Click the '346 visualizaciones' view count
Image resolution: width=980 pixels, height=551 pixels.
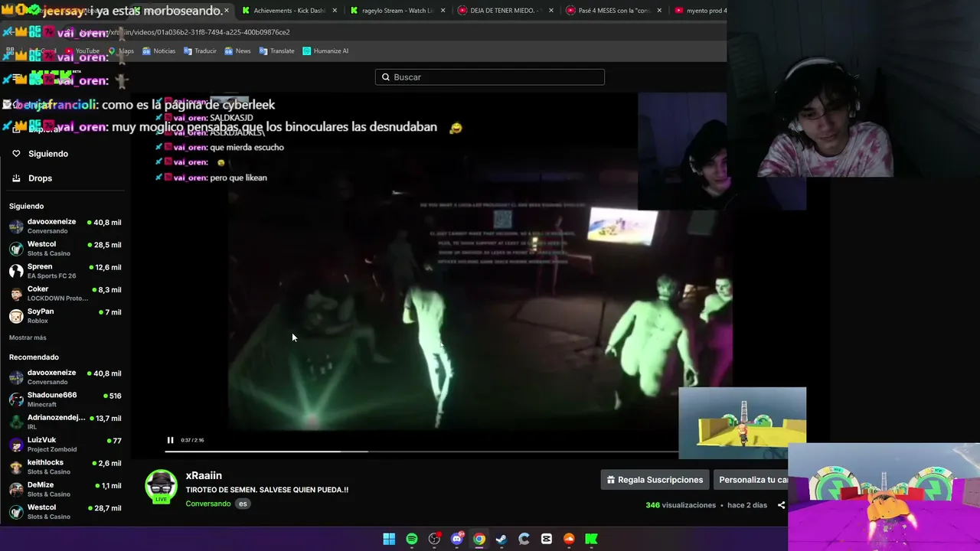pos(681,505)
